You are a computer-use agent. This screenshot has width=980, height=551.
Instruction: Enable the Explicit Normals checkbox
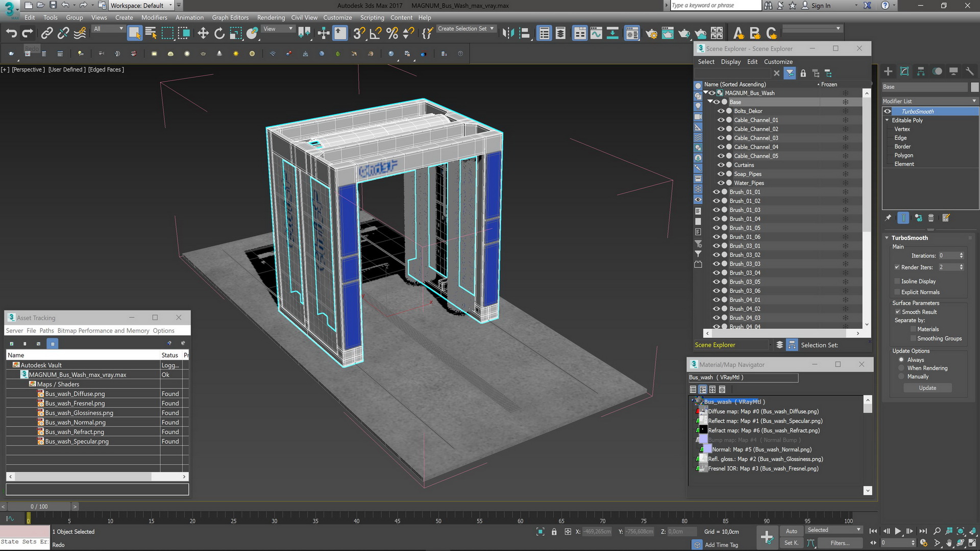897,292
